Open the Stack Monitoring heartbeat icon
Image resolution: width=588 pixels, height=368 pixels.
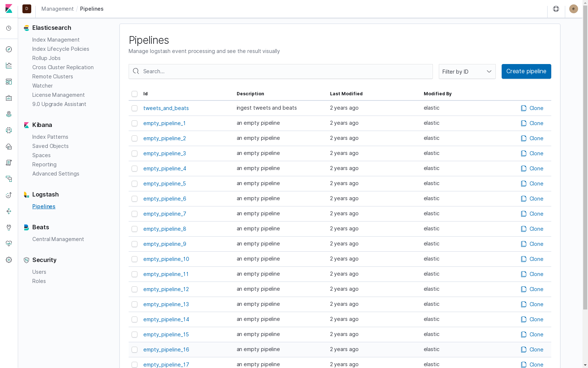[9, 243]
